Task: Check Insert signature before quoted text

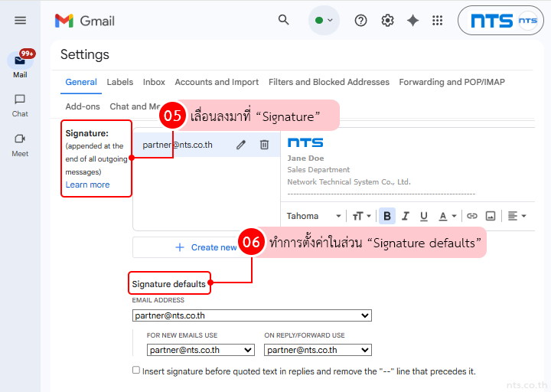Action: (136, 370)
